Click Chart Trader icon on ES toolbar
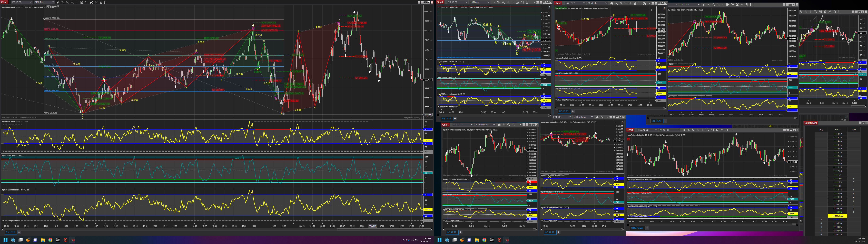 point(87,2)
